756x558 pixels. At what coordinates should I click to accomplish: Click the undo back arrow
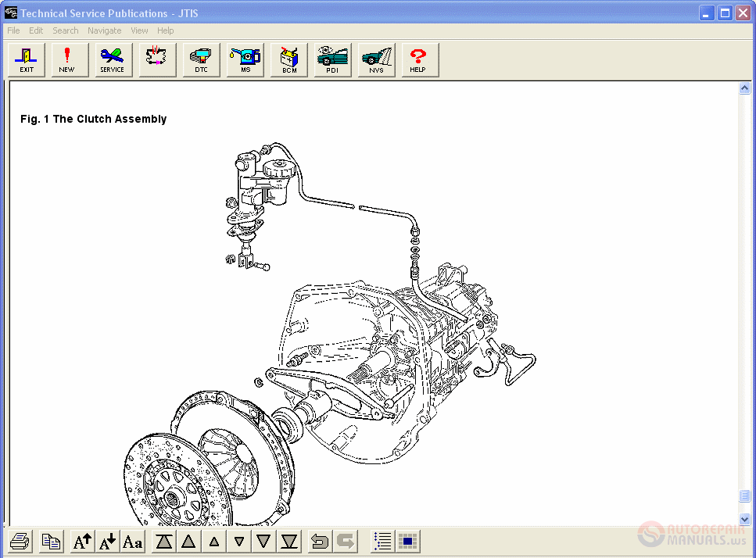[x=319, y=540]
